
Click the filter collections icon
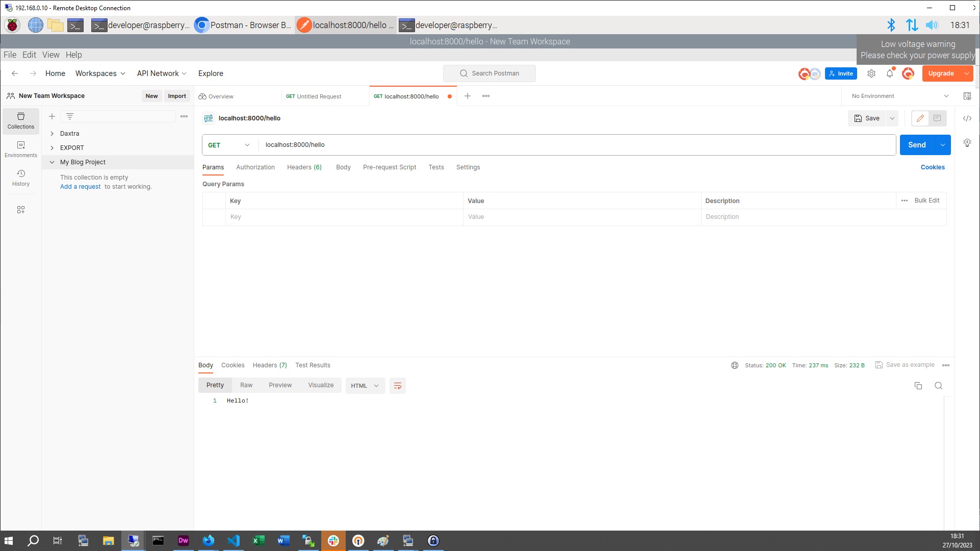[x=70, y=116]
